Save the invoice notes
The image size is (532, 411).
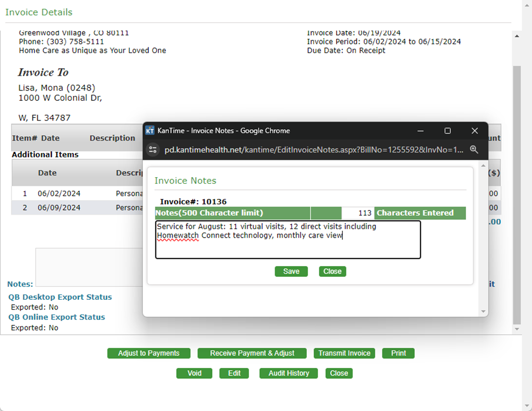291,271
